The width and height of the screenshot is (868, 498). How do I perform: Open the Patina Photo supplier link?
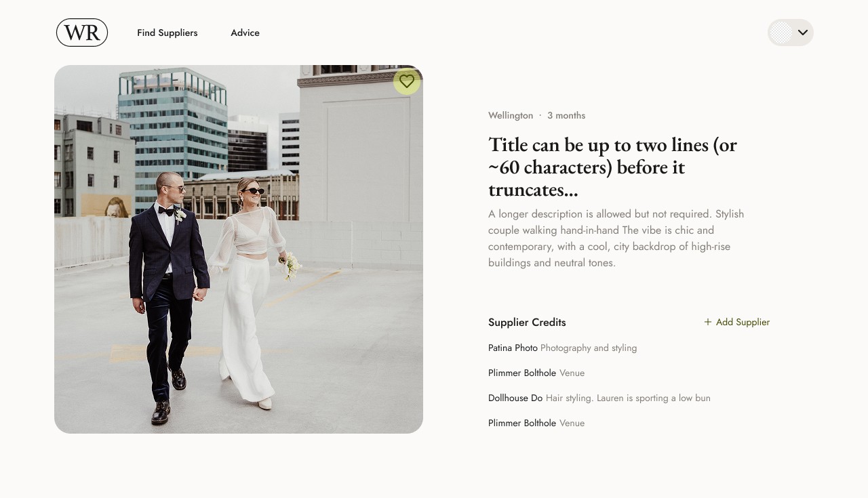(513, 348)
